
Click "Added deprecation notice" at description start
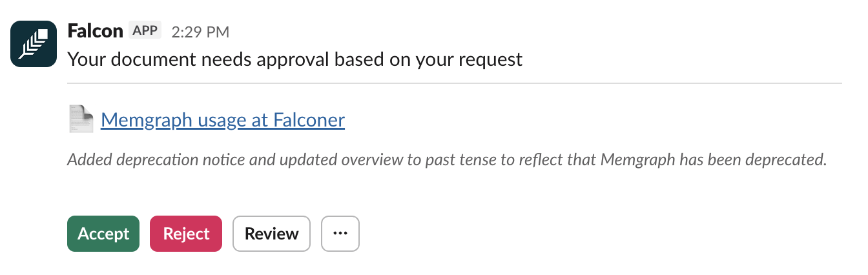[x=142, y=159]
